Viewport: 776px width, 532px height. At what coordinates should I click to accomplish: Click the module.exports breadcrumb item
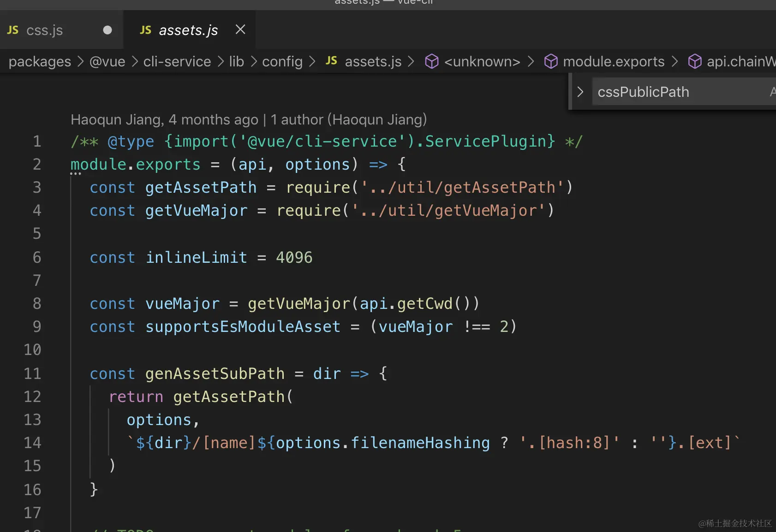click(613, 61)
